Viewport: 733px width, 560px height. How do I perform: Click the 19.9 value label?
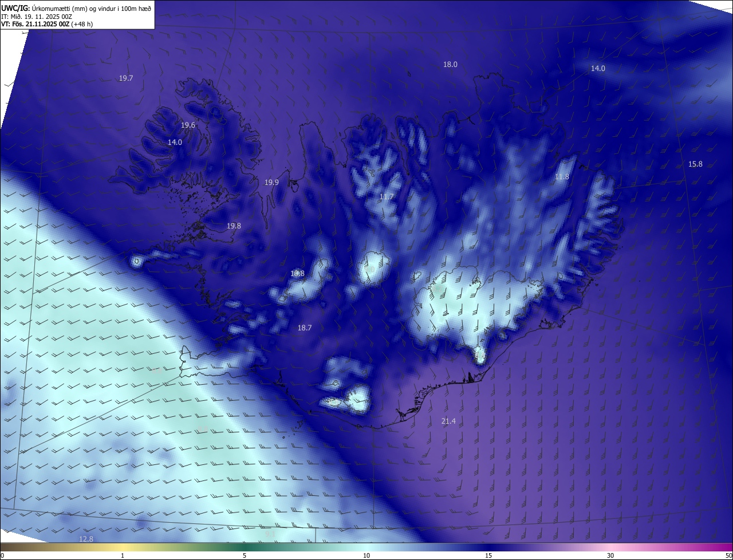(271, 182)
